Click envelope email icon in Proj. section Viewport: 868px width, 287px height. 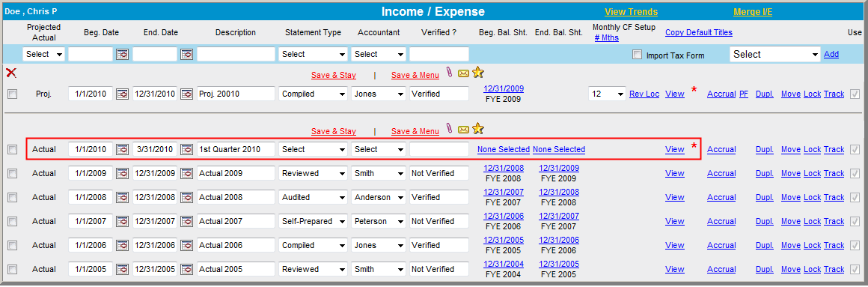[x=463, y=73]
